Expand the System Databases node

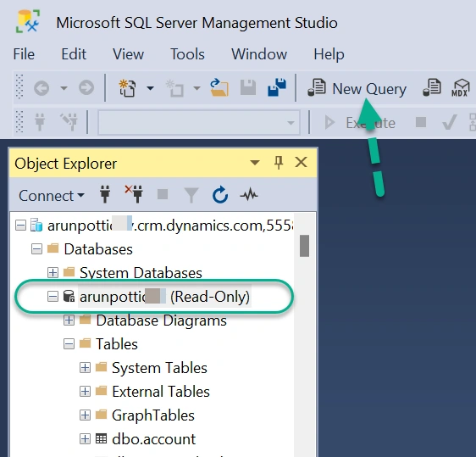[x=53, y=272]
